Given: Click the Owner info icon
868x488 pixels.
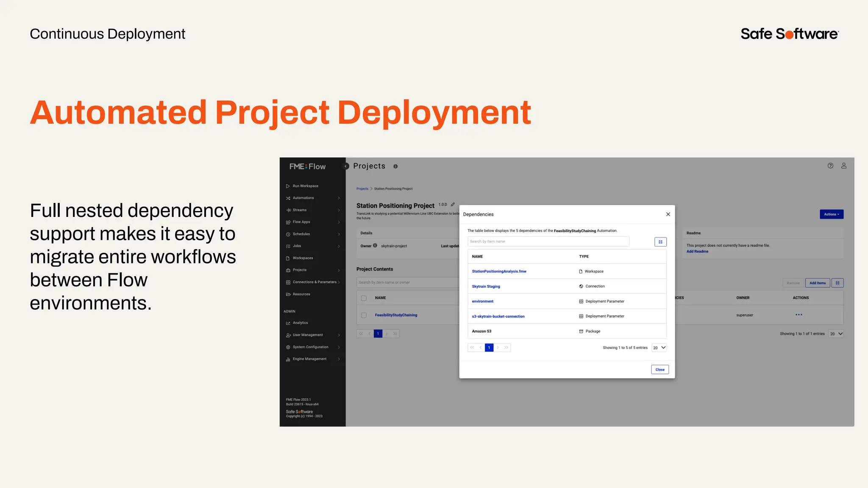Looking at the screenshot, I should pos(375,245).
